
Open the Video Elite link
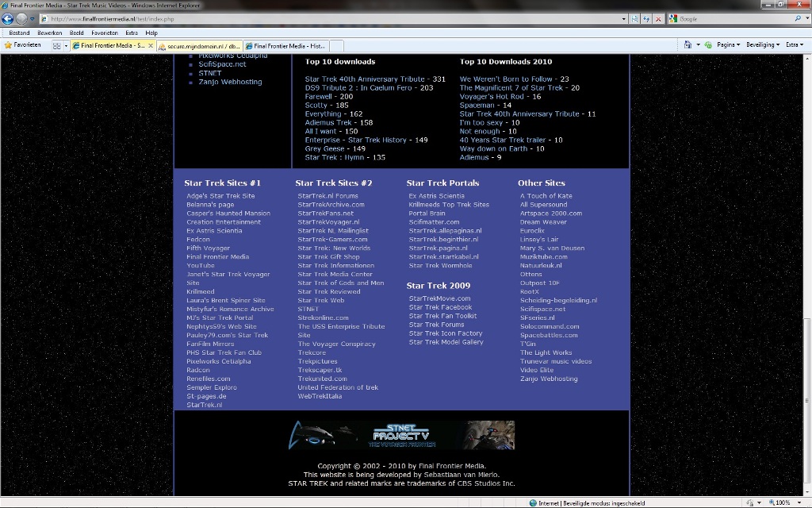(x=537, y=370)
